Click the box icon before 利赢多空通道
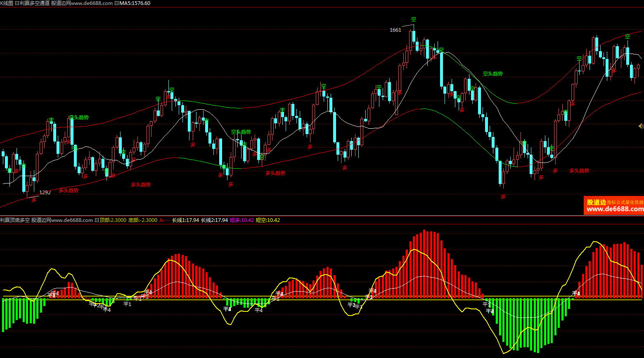 tap(17, 3)
